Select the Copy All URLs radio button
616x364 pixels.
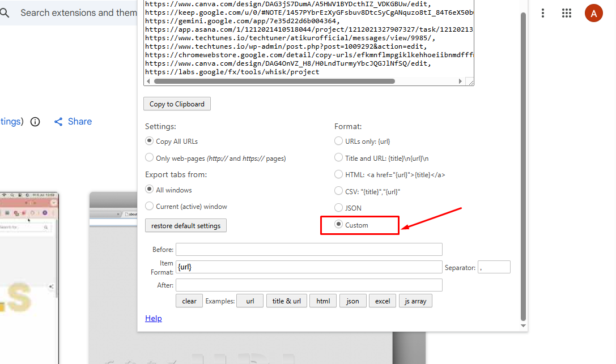(149, 140)
